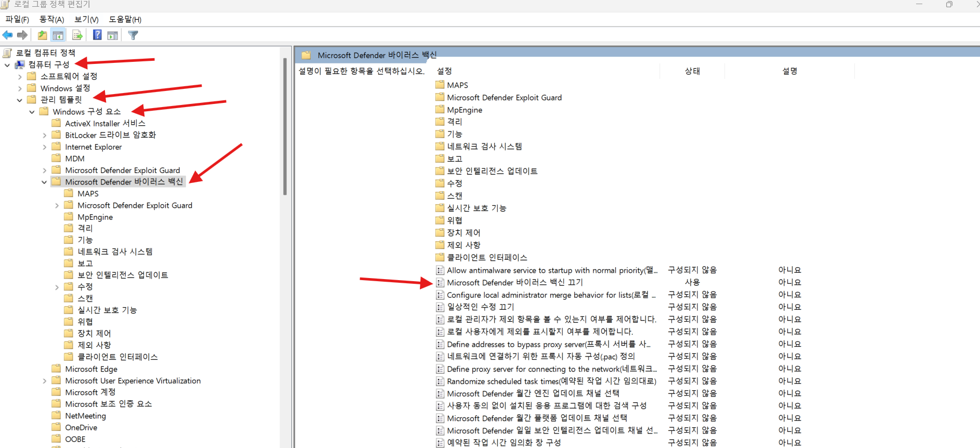Click policy icon for '일상적인 수정 끄기'
The height and width of the screenshot is (448, 980).
[x=440, y=307]
